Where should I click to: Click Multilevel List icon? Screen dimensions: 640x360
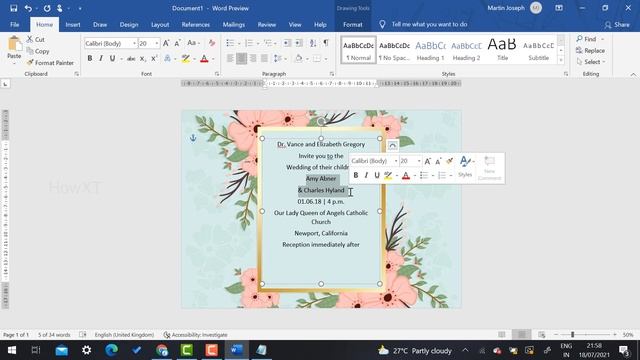pos(268,43)
